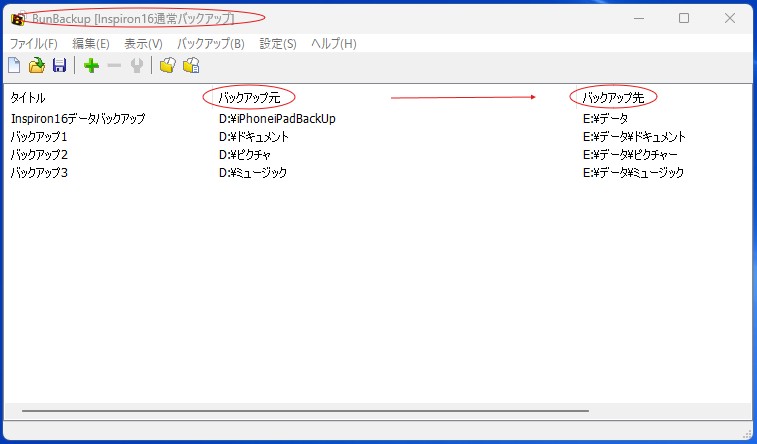This screenshot has width=757, height=444.
Task: Click the blue floppy disk save icon
Action: [59, 66]
